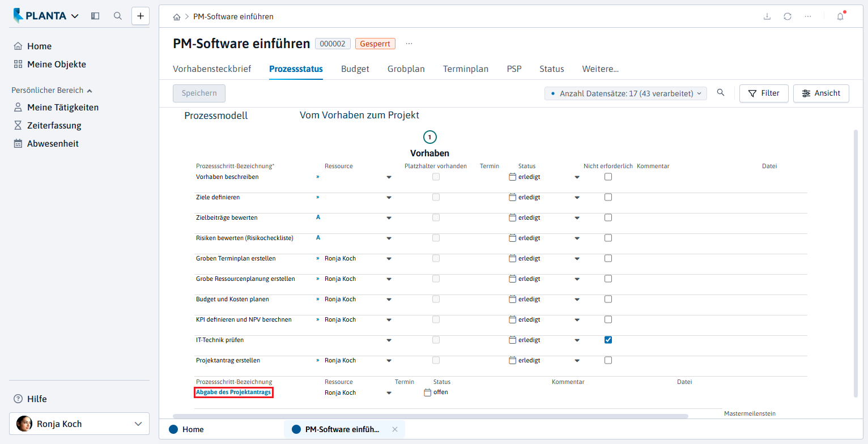Open the Ansicht button
Screen dimensions: 868x444
pos(821,93)
